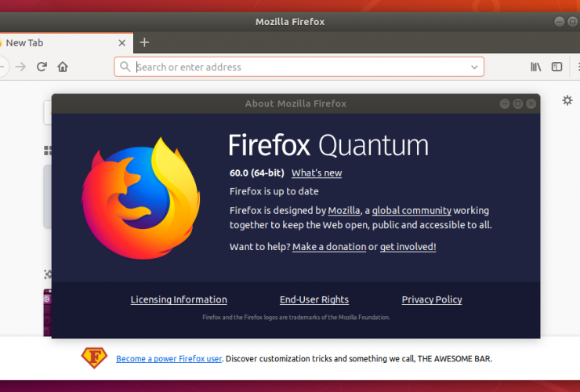This screenshot has height=392, width=580.
Task: Click the magnifying glass in address bar
Action: click(125, 67)
